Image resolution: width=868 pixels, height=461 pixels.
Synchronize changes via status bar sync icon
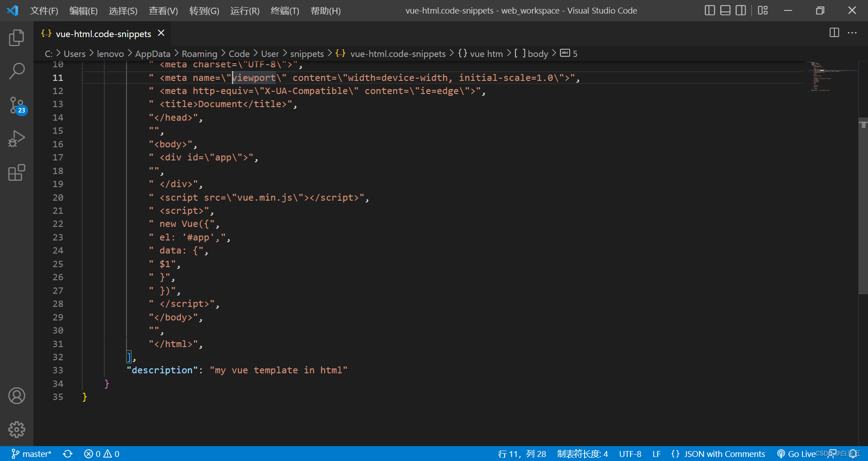(x=68, y=454)
